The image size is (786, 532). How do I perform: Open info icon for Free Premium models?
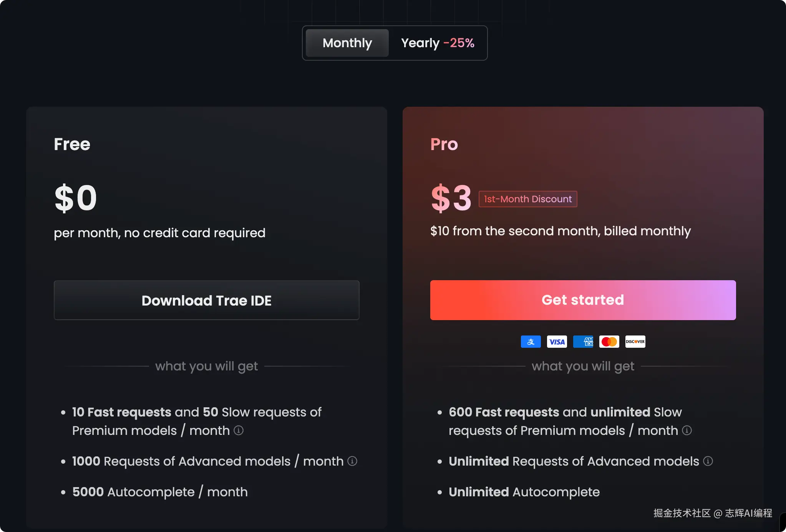point(239,430)
